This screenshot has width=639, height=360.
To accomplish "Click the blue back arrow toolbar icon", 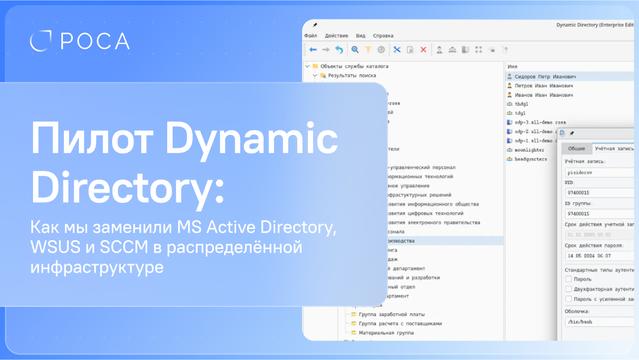I will 313,50.
